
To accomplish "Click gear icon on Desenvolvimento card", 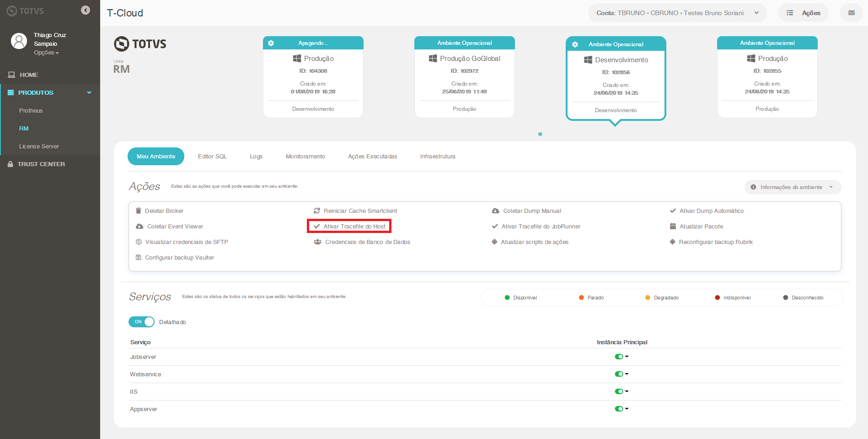I will (x=575, y=44).
